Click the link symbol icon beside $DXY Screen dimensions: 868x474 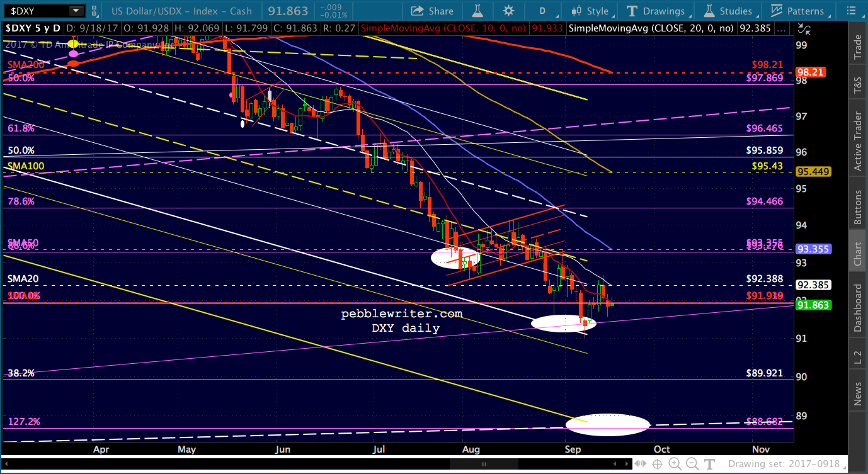point(94,11)
